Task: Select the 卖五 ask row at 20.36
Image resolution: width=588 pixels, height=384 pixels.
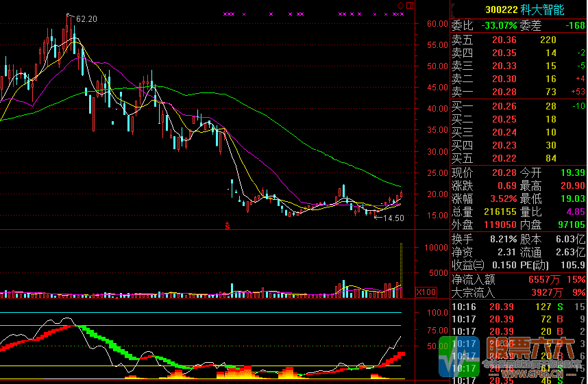Action: point(518,40)
